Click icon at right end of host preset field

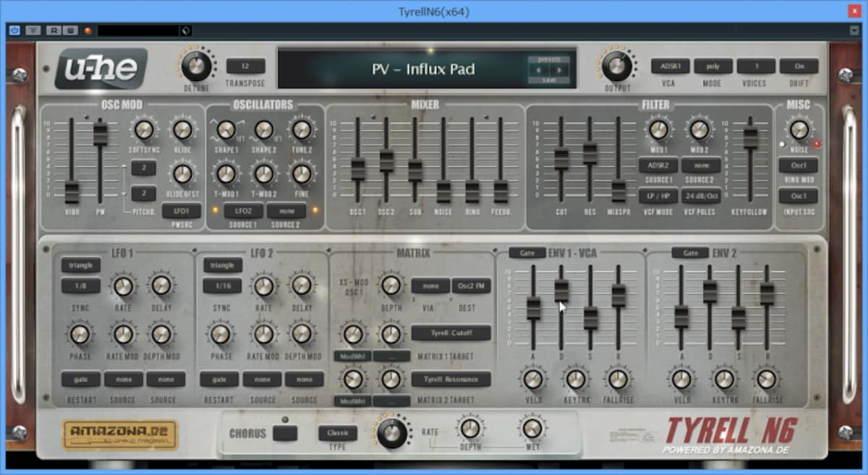point(185,30)
